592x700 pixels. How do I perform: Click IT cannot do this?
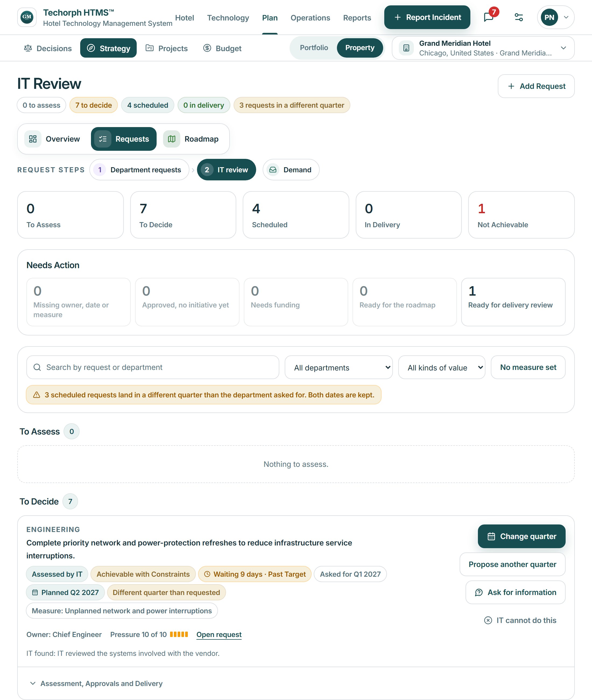coord(520,620)
